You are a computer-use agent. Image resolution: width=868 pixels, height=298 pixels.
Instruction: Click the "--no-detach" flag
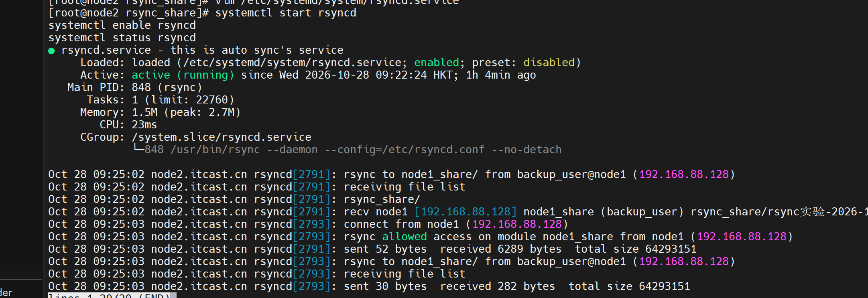point(526,150)
